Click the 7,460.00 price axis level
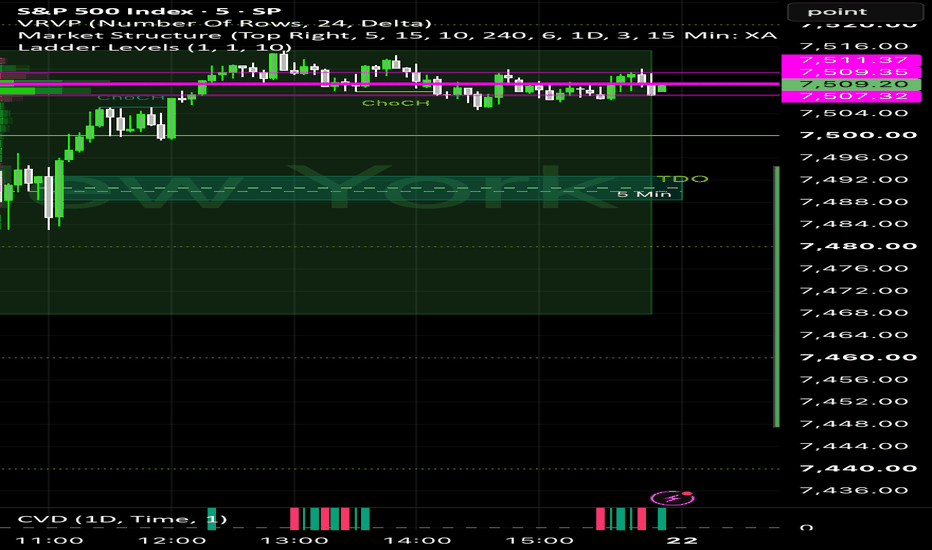 pyautogui.click(x=858, y=357)
